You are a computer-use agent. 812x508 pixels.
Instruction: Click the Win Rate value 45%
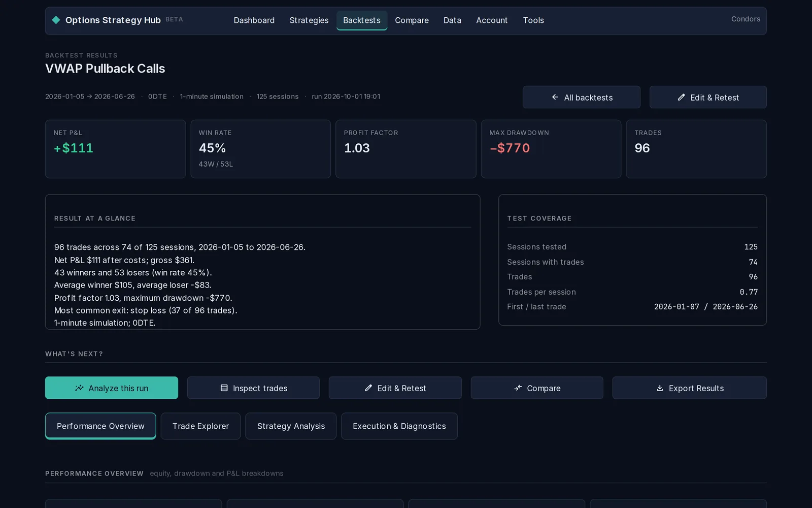click(212, 148)
